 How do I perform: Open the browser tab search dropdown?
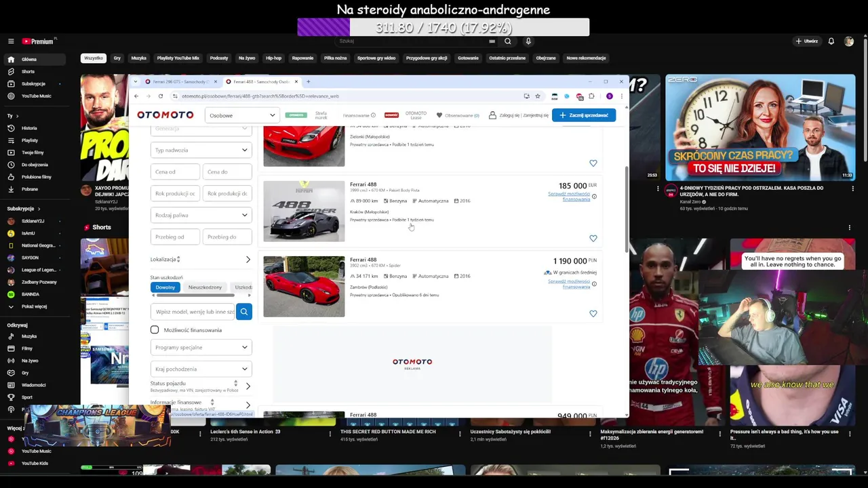136,81
